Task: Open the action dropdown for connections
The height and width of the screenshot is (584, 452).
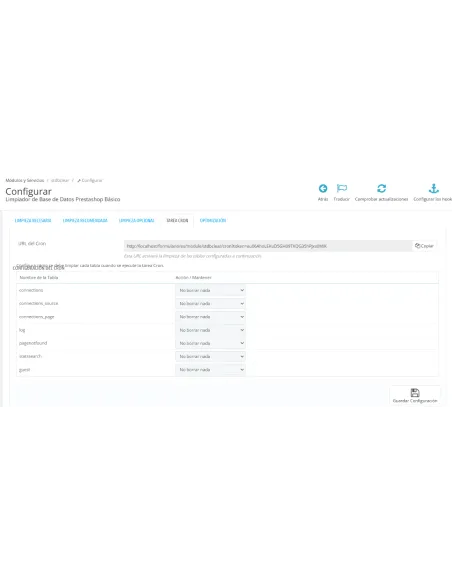Action: click(x=210, y=290)
